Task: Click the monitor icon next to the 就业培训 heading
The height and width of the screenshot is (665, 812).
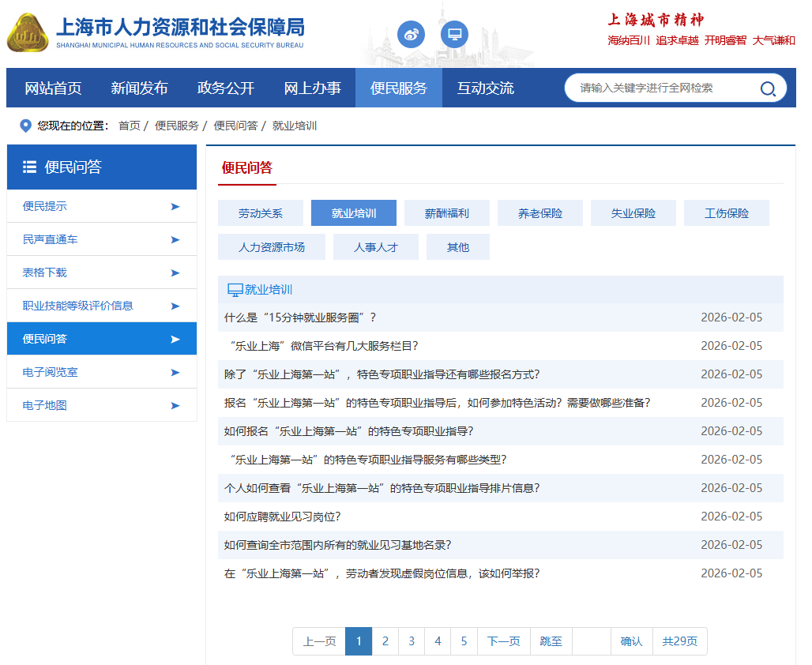Action: point(235,290)
